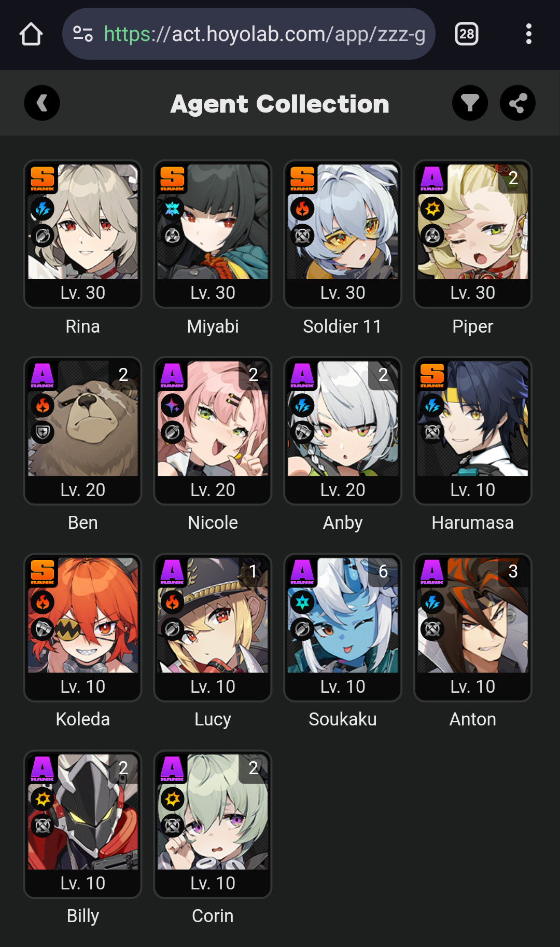This screenshot has width=560, height=947.
Task: Open Soldier 11's agent card
Action: 343,234
